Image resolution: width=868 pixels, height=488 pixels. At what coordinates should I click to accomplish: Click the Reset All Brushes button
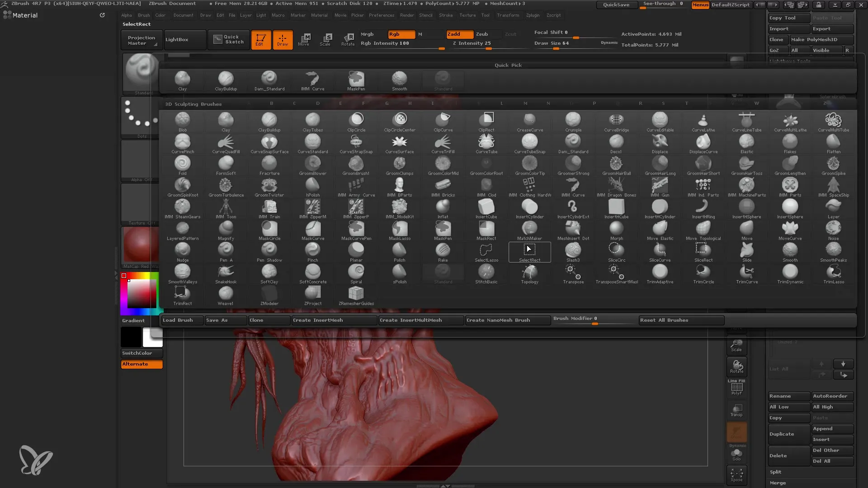pyautogui.click(x=664, y=320)
